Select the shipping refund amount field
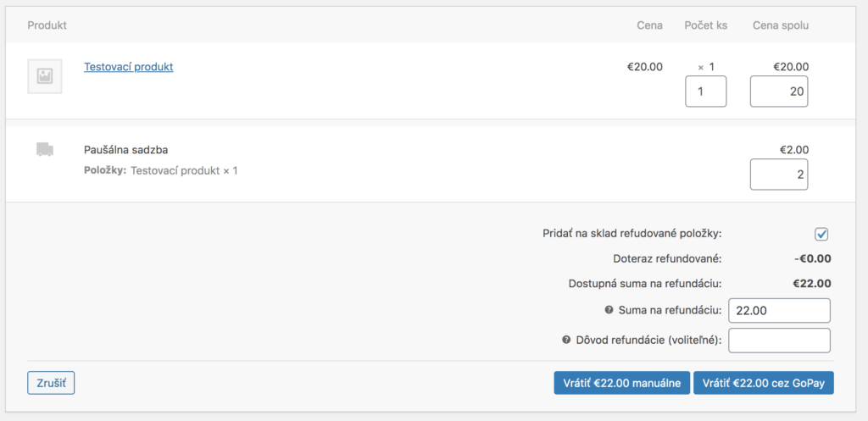This screenshot has width=868, height=421. pyautogui.click(x=778, y=174)
